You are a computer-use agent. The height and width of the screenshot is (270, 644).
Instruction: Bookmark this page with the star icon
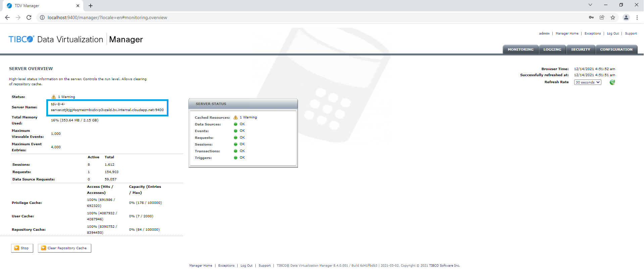tap(613, 17)
